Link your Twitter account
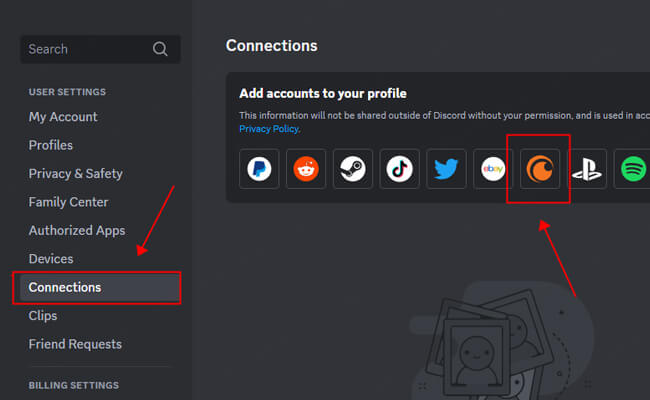This screenshot has height=400, width=650. click(446, 169)
